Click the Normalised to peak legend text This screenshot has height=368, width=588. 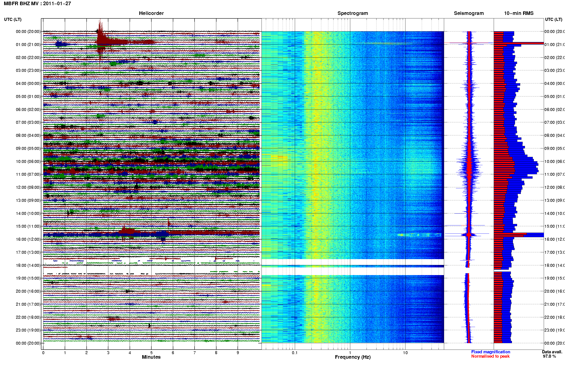(x=490, y=356)
